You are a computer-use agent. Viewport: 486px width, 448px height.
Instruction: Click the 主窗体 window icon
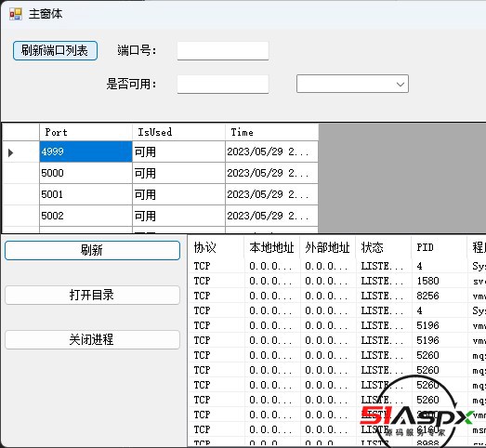pyautogui.click(x=16, y=14)
